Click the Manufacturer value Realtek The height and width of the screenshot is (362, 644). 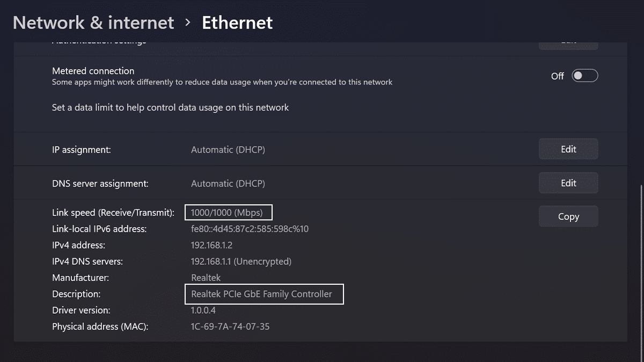(x=206, y=278)
